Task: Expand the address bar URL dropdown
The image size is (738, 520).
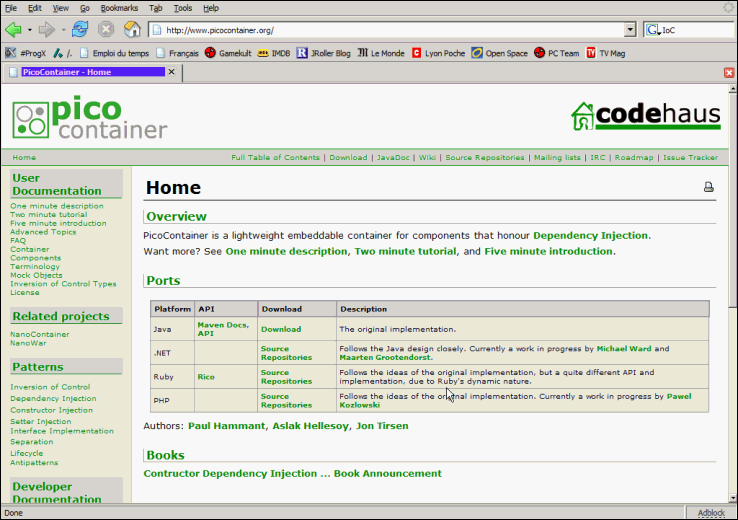Action: [x=630, y=30]
